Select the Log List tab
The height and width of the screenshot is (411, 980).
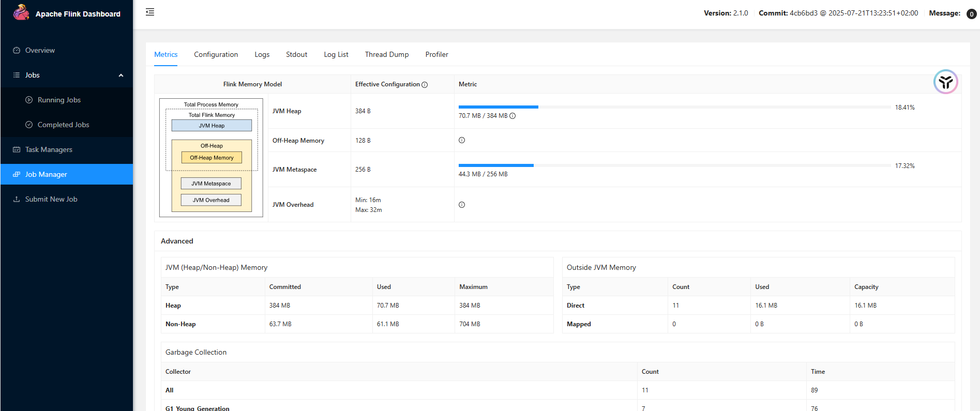(x=336, y=54)
